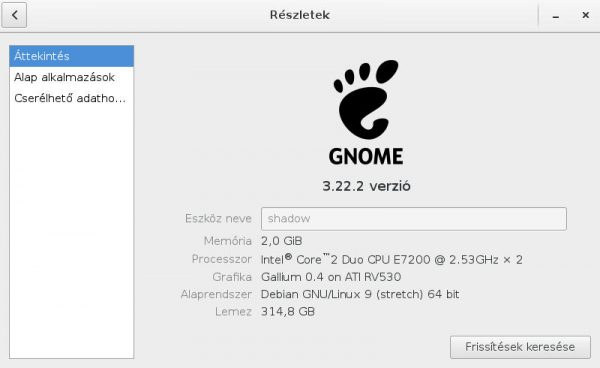Click the Lemez 314,8 GB value
Image resolution: width=600 pixels, height=368 pixels.
[288, 312]
